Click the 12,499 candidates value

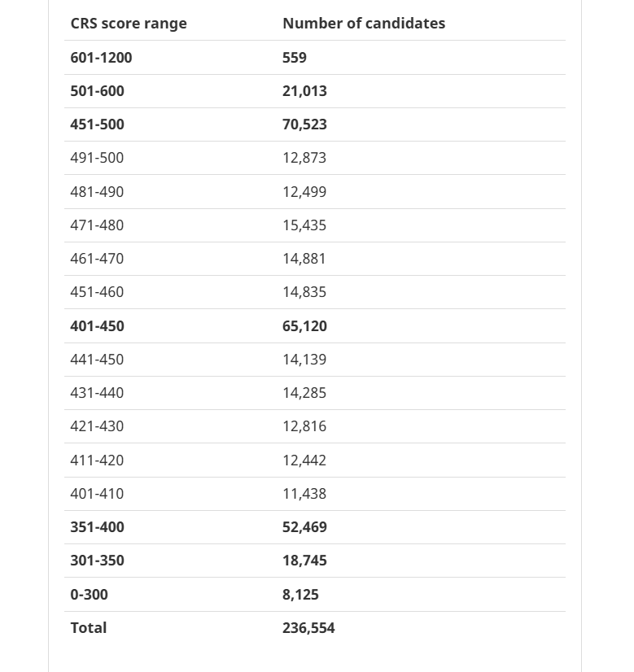click(x=304, y=192)
